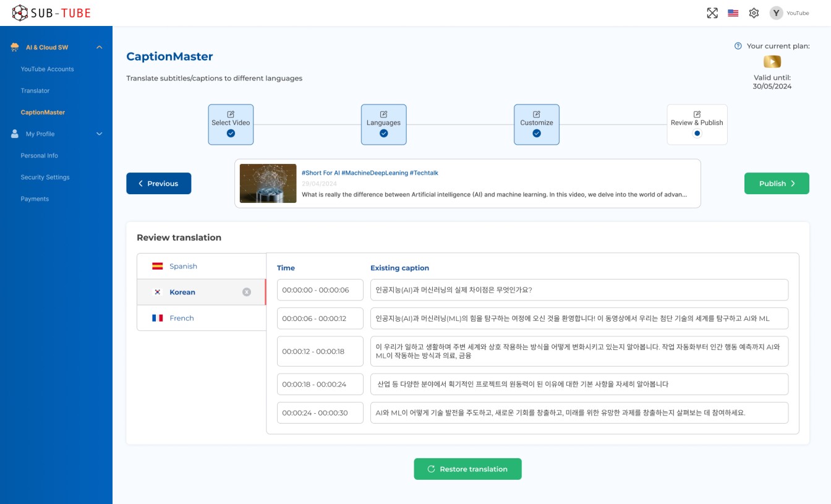Click the Customize step edit icon
This screenshot has width=831, height=504.
(537, 114)
